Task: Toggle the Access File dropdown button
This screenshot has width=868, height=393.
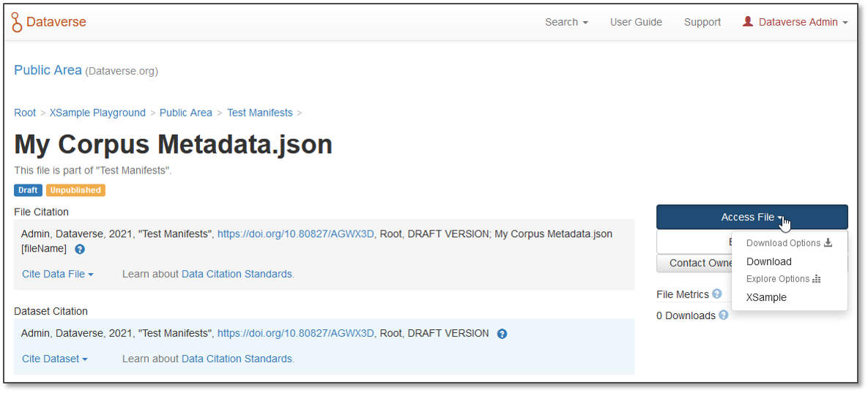Action: [x=752, y=217]
